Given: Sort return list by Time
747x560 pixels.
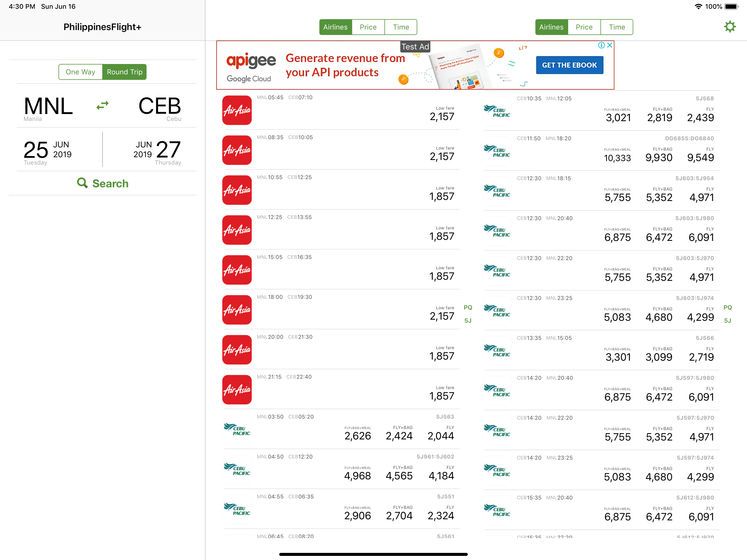Looking at the screenshot, I should tap(617, 27).
